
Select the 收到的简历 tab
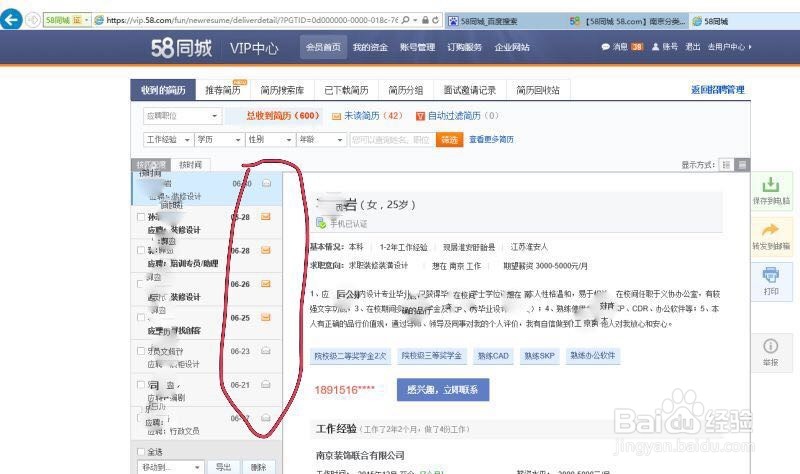[x=163, y=90]
